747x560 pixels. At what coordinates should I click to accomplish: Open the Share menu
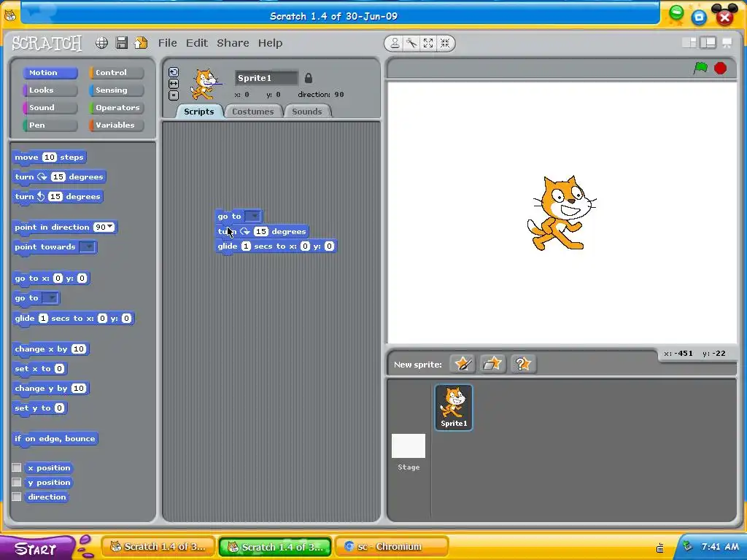click(x=233, y=43)
